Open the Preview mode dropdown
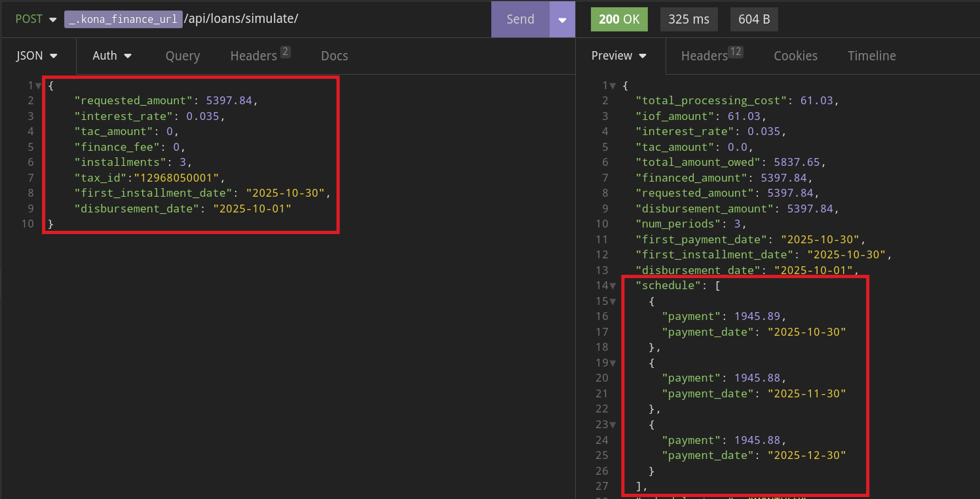The image size is (980, 499). [x=620, y=56]
